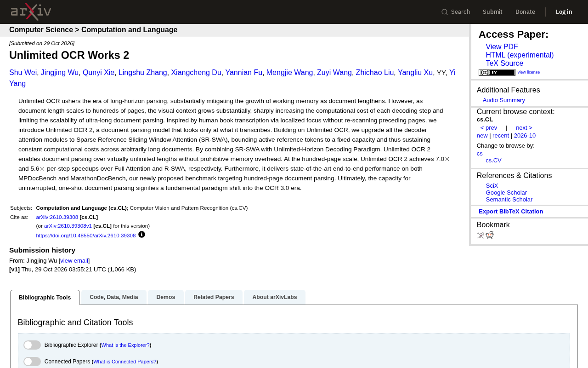588x368 pixels.
Task: Share via the Reddit bookmark icon
Action: tap(490, 236)
